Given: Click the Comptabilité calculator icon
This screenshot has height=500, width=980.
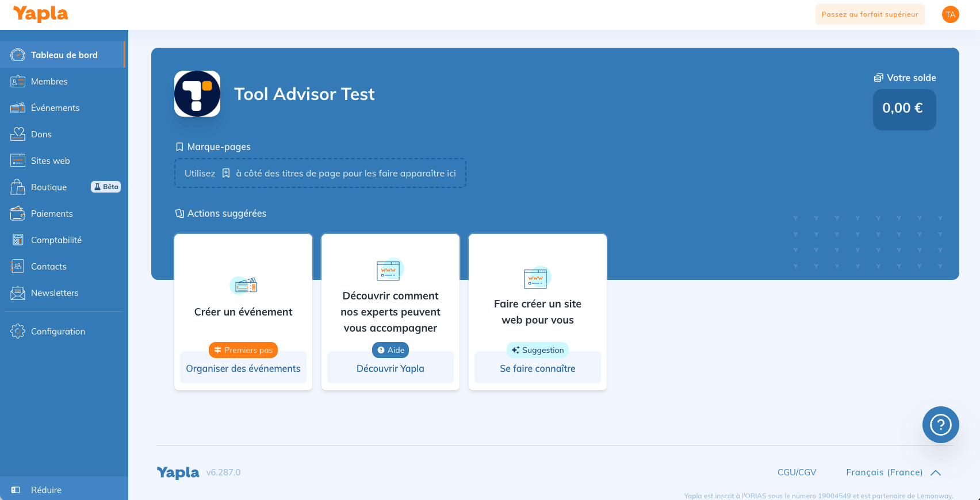Looking at the screenshot, I should click(18, 240).
